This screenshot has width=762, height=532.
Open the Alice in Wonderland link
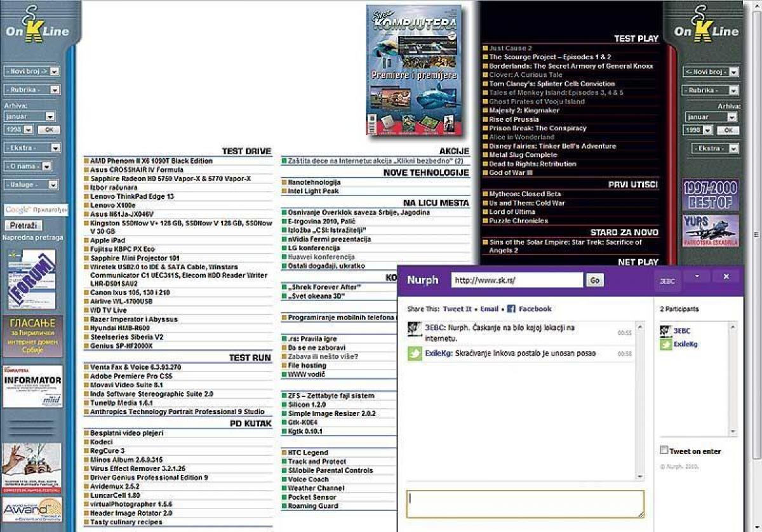[521, 137]
